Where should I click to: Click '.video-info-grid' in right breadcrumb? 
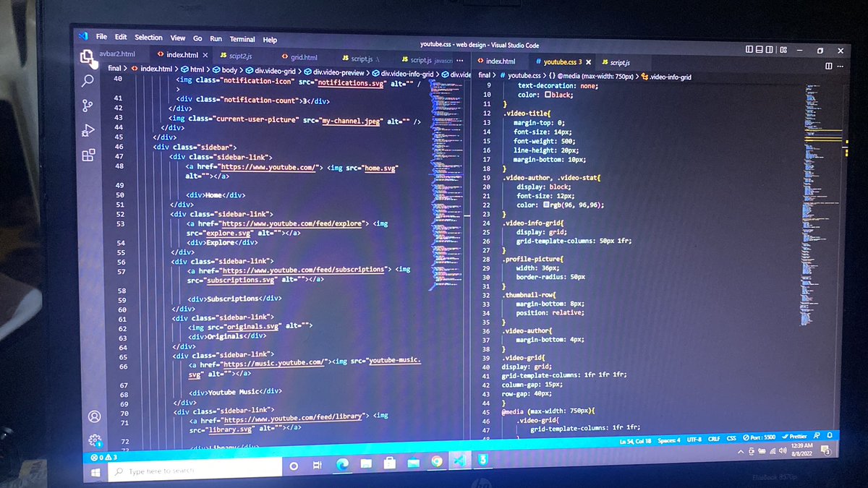click(x=665, y=77)
